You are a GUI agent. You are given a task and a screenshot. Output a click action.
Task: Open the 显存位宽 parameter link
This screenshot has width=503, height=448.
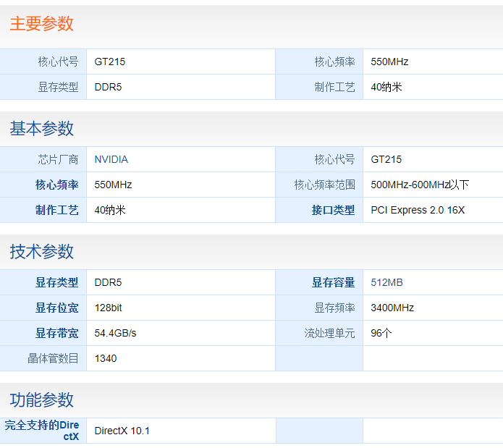(x=56, y=308)
